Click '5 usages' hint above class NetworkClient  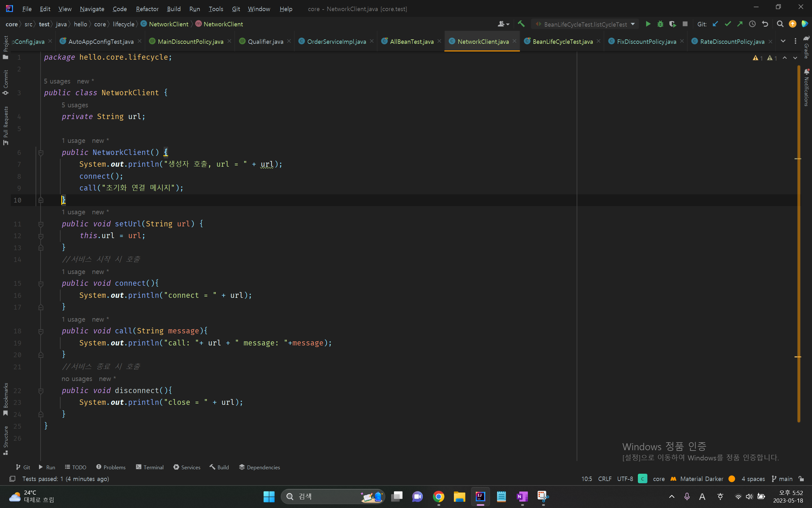tap(57, 81)
